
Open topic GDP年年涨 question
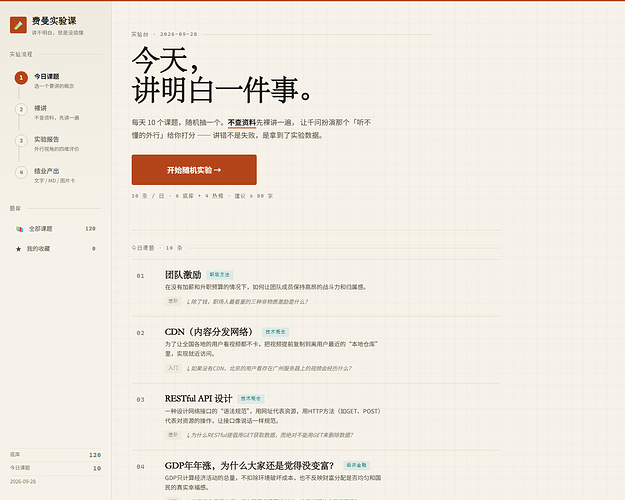coord(249,465)
